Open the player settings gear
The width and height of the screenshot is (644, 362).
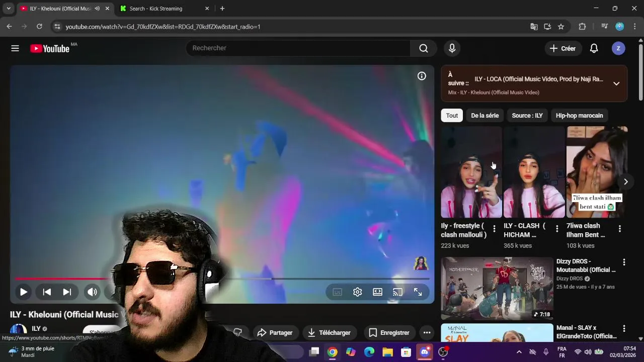[358, 292]
